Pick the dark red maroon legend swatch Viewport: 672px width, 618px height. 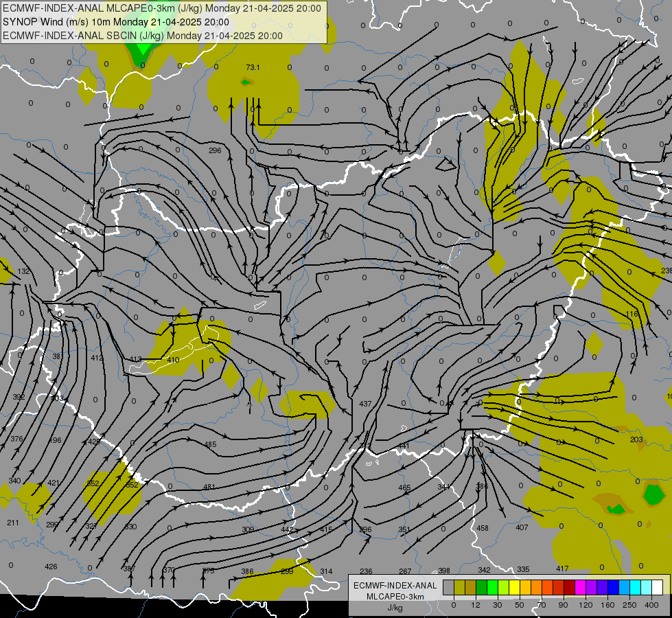tap(570, 587)
